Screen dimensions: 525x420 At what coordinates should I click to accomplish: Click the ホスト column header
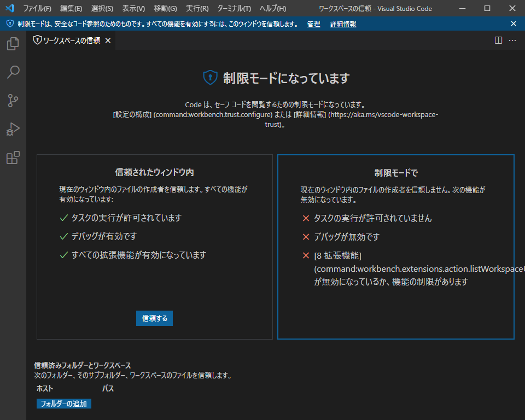pos(45,388)
